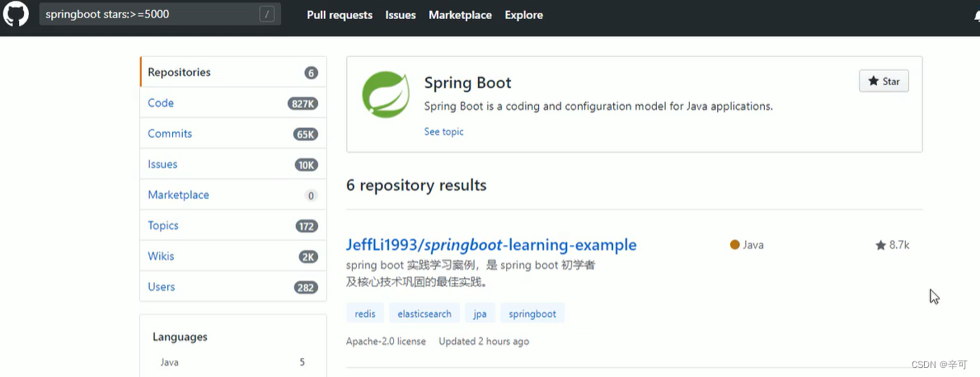980x377 pixels.
Task: Select the Commits results filter
Action: tap(233, 133)
